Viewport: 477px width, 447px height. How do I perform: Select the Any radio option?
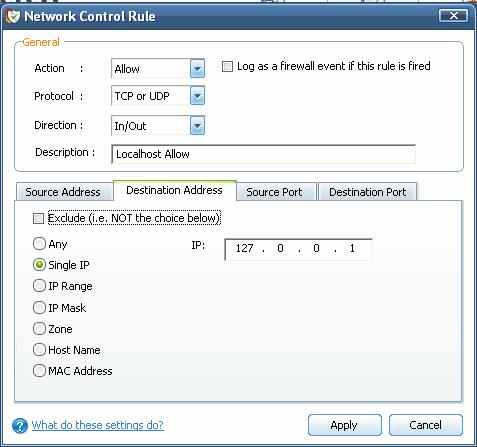[39, 244]
